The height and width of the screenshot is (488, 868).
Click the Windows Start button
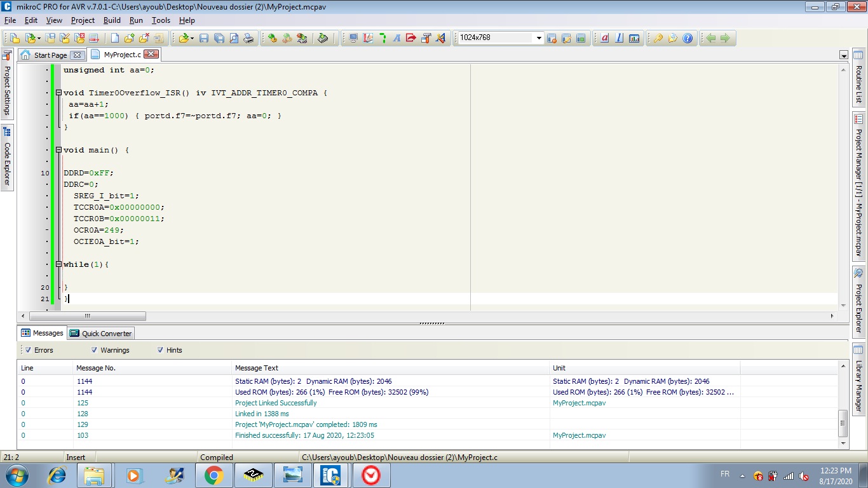(x=16, y=475)
